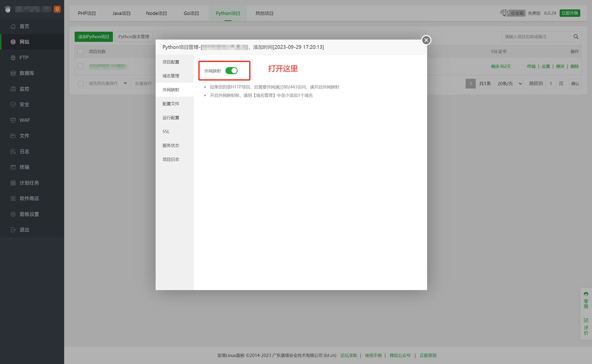Open the FTP section in sidebar
The height and width of the screenshot is (364, 592).
(23, 57)
